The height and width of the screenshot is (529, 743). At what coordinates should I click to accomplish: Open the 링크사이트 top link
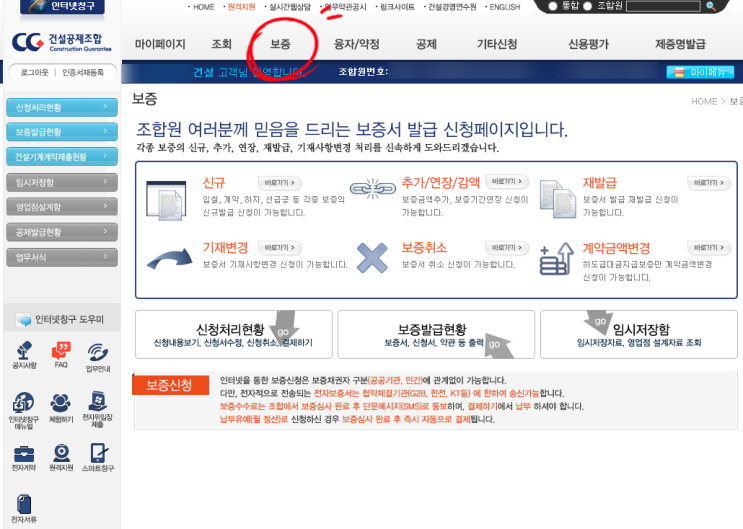click(x=397, y=7)
